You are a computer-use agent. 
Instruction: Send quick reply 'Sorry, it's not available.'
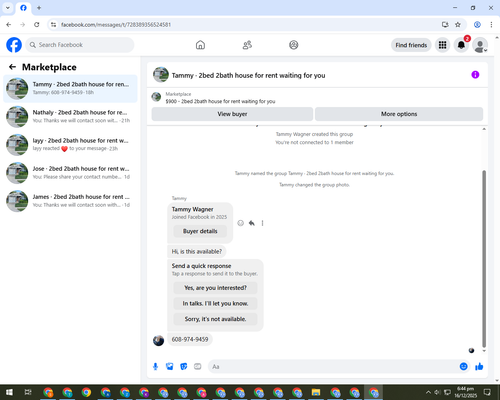(215, 319)
